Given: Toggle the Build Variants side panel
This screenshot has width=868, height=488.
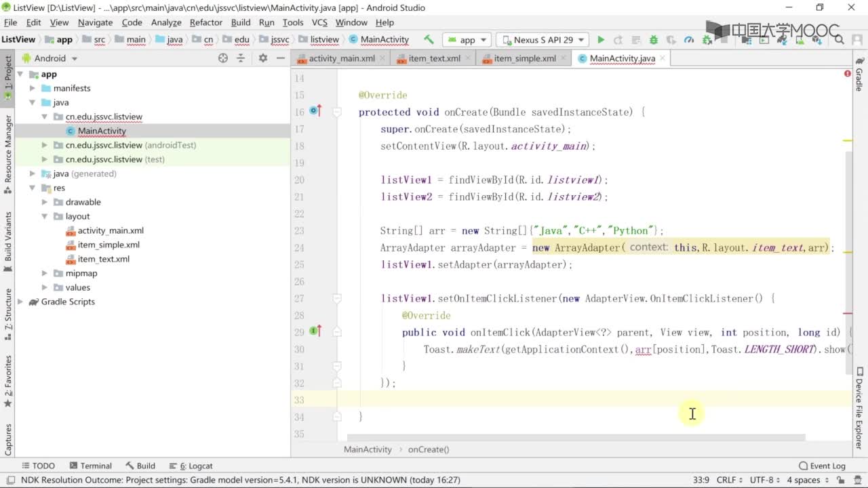Looking at the screenshot, I should [x=7, y=241].
